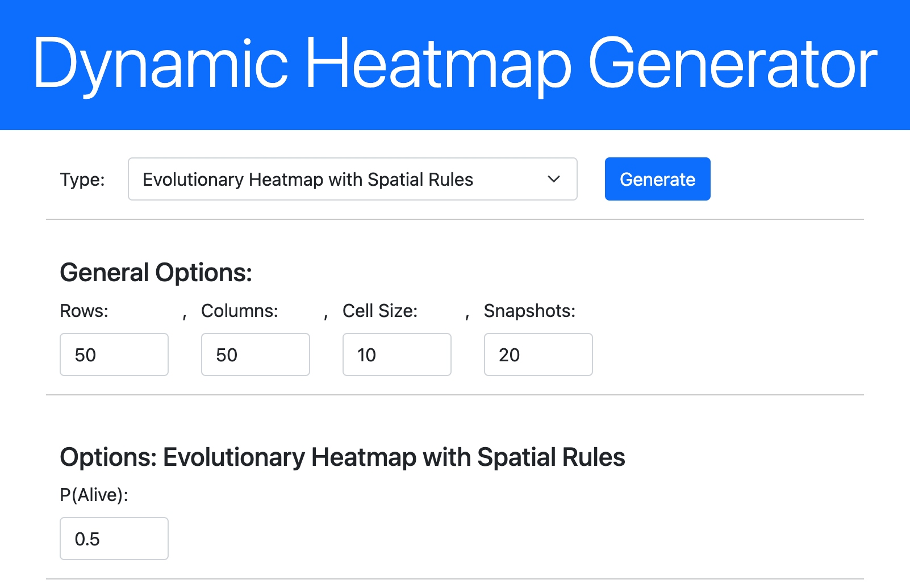Click the "Cell Size:" label
Image resolution: width=910 pixels, height=588 pixels.
380,311
